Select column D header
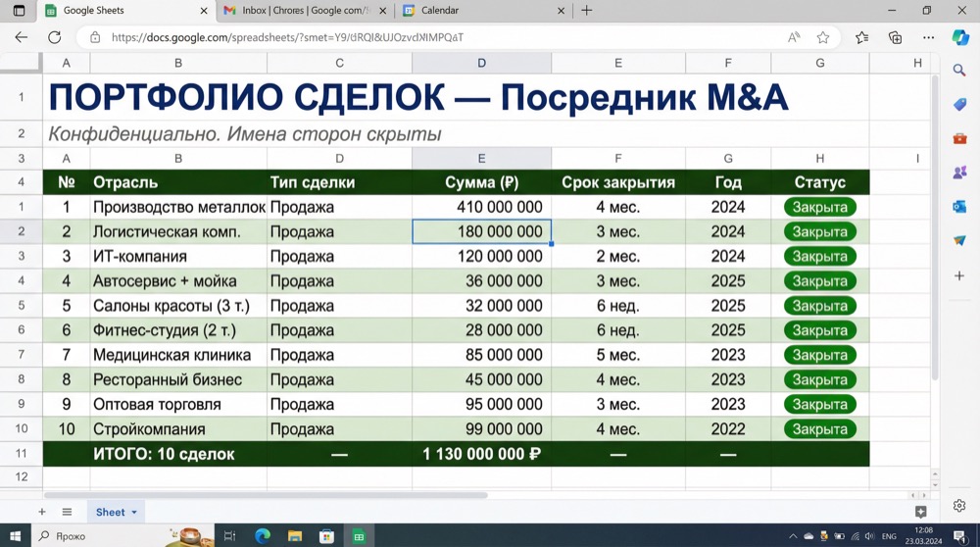This screenshot has height=547, width=980. 481,63
